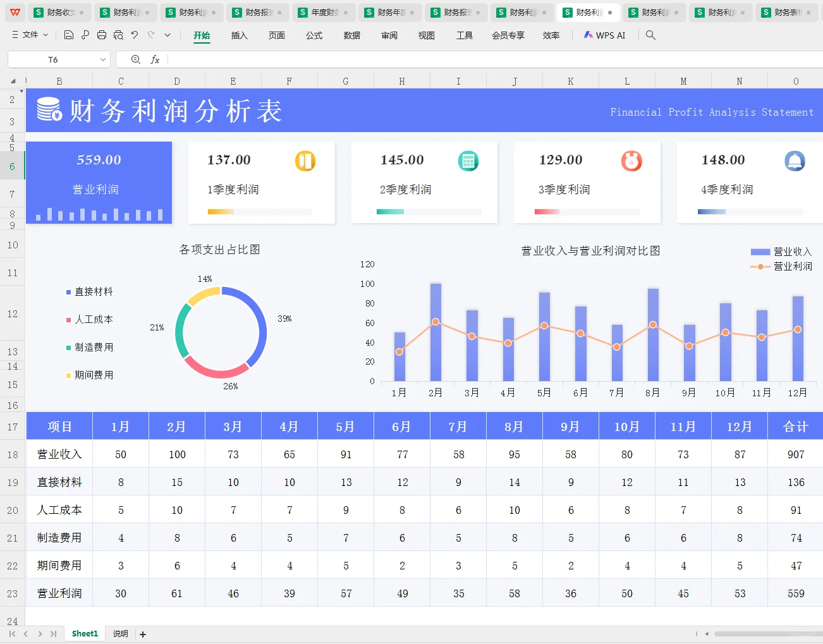
Task: Save the workbook
Action: point(68,35)
